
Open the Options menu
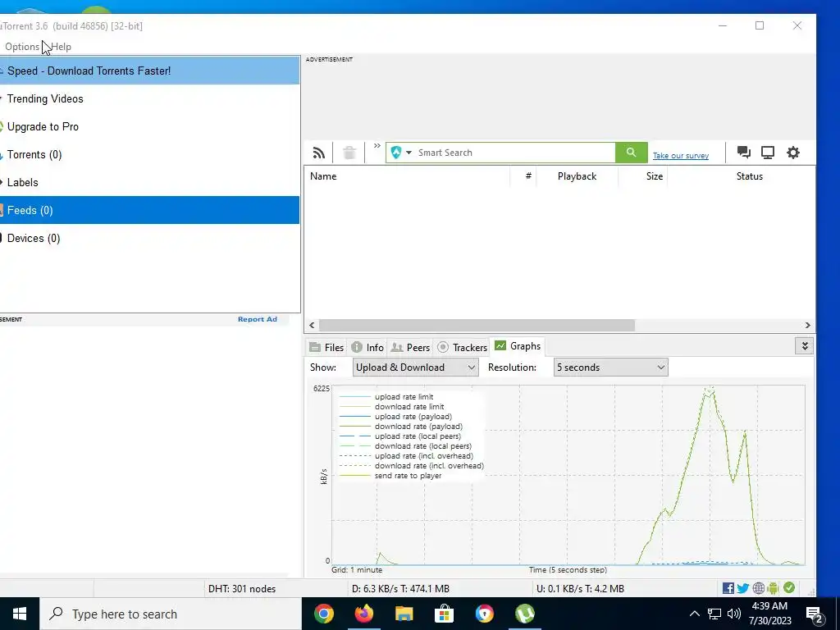tap(22, 47)
